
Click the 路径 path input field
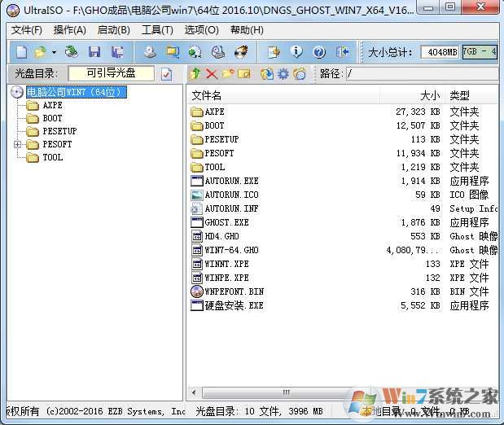(x=419, y=74)
